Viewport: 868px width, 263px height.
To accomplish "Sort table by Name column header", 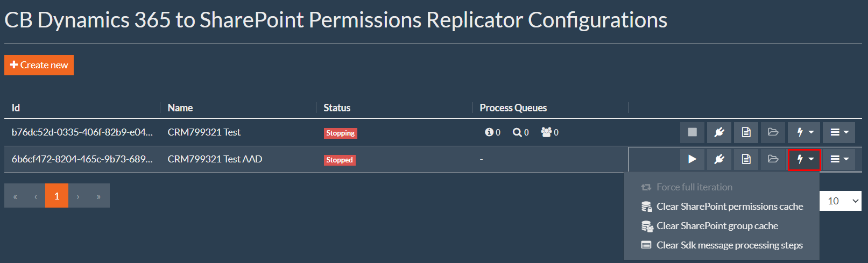I will click(x=180, y=108).
